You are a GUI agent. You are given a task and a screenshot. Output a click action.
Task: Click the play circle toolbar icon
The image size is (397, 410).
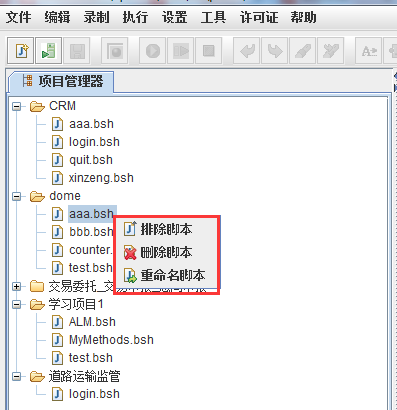[153, 51]
